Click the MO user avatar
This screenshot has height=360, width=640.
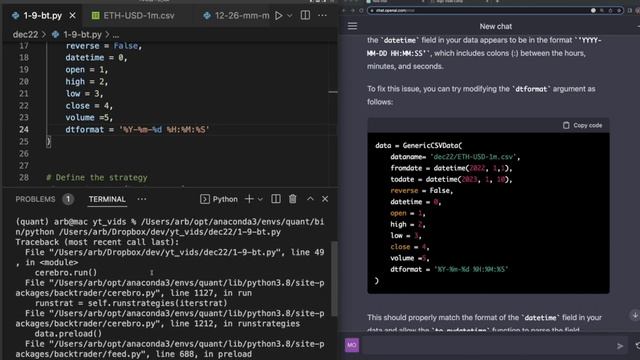coord(352,345)
